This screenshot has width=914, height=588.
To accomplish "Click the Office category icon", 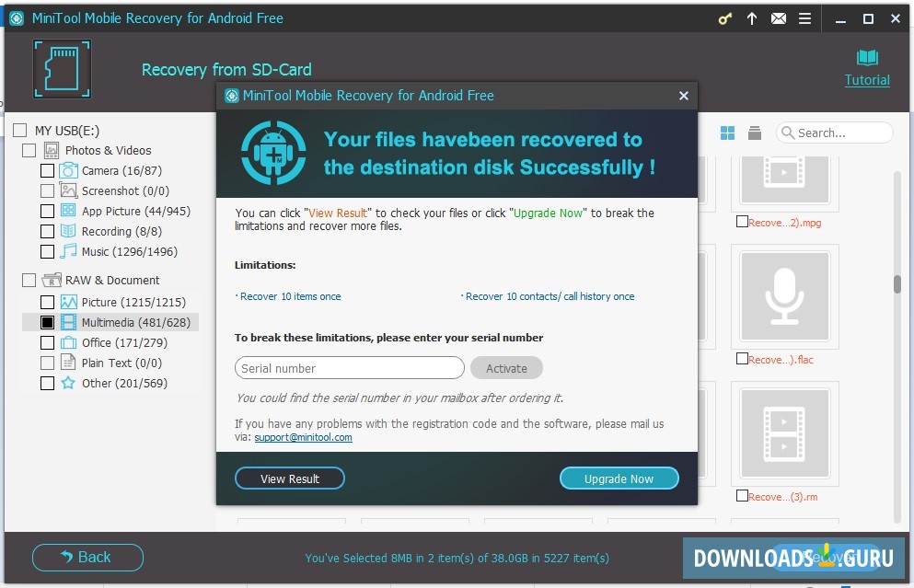I will [x=68, y=342].
